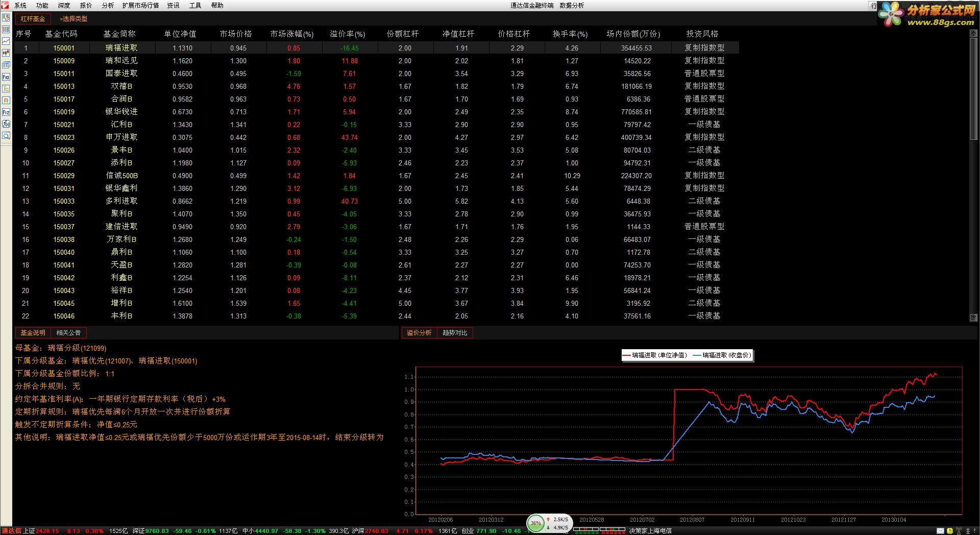Image resolution: width=980 pixels, height=535 pixels.
Task: Click the table scrollbar up arrow
Action: 974,33
